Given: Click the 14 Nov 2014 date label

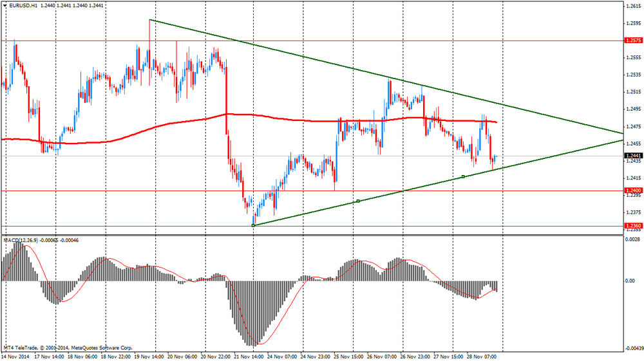Looking at the screenshot, I should [x=15, y=356].
